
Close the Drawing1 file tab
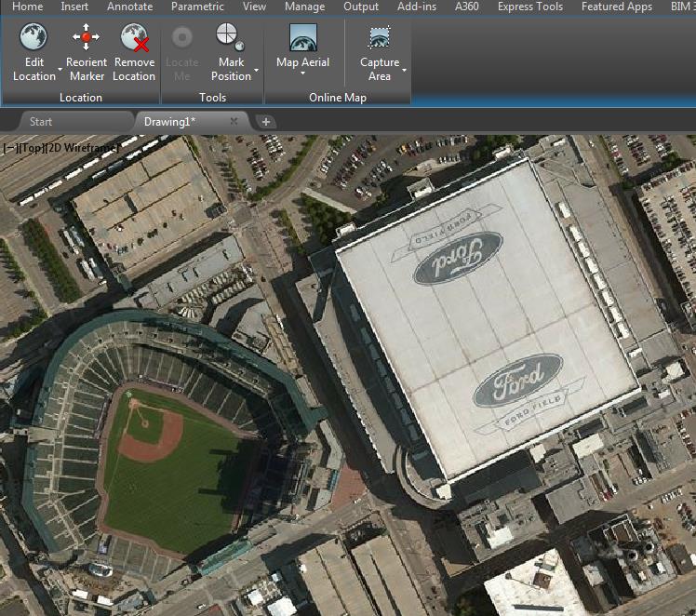point(234,122)
